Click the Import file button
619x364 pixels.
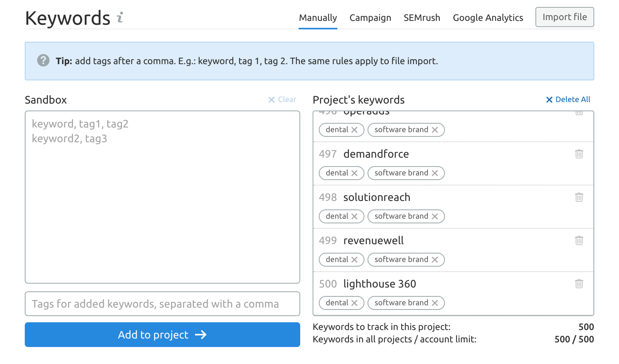[564, 17]
